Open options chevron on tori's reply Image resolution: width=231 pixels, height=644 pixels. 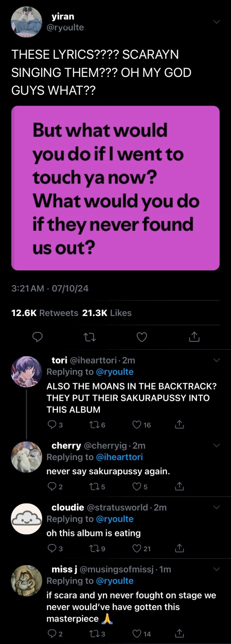pyautogui.click(x=217, y=360)
